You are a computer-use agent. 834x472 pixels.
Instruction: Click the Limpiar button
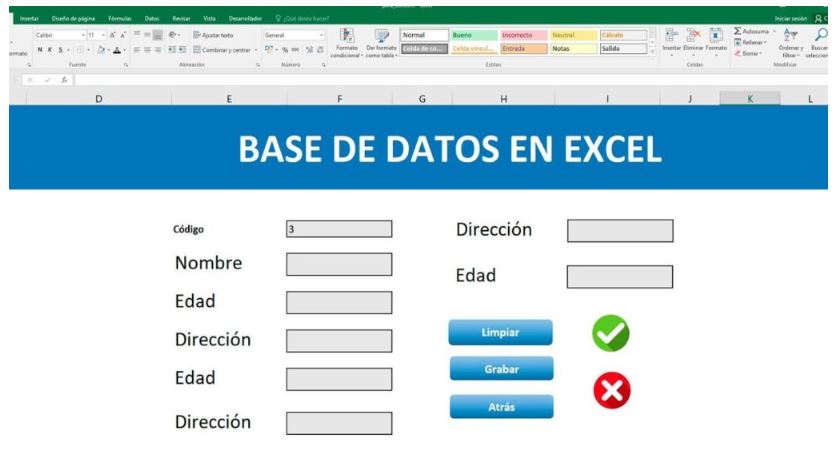pos(501,332)
